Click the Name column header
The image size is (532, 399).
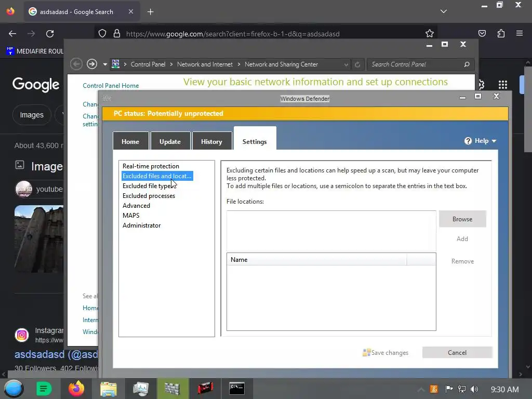(x=316, y=260)
